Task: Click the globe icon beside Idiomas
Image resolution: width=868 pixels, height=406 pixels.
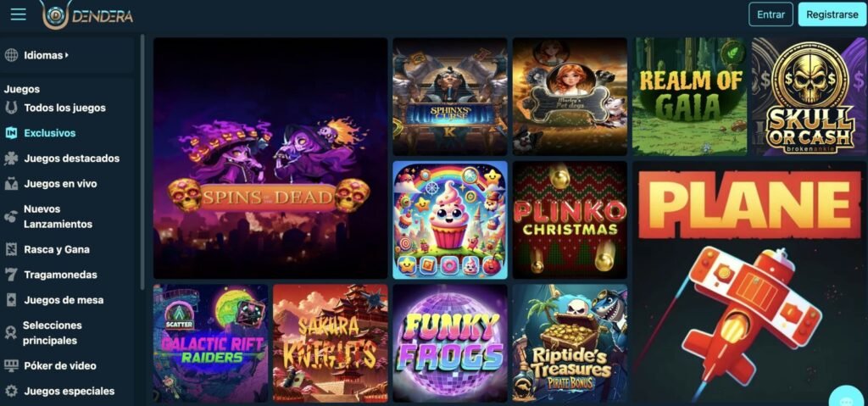Action: pos(11,55)
